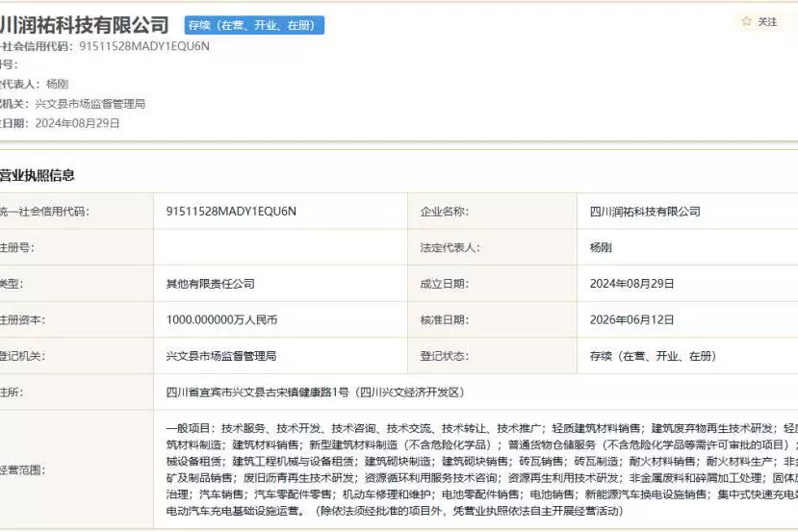798x532 pixels.
Task: Click the 登记状态 label cell
Action: (x=492, y=356)
